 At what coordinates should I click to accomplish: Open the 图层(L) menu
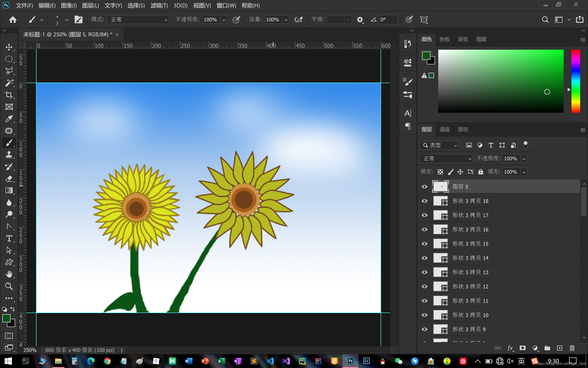91,5
